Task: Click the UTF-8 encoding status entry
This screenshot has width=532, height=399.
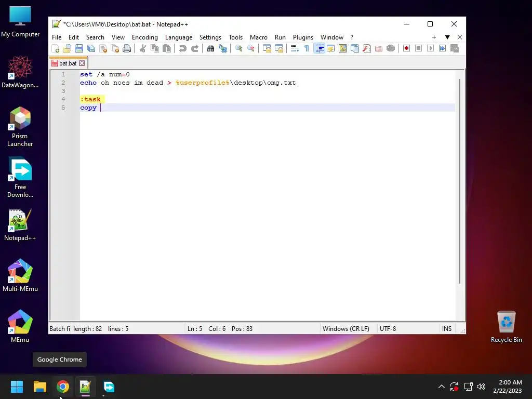Action: (388, 329)
